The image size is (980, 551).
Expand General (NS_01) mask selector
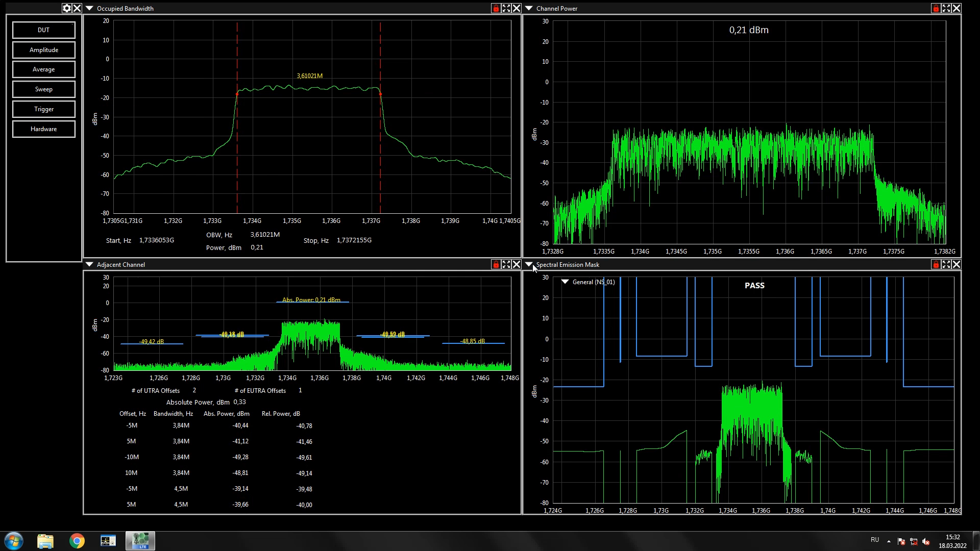(565, 282)
